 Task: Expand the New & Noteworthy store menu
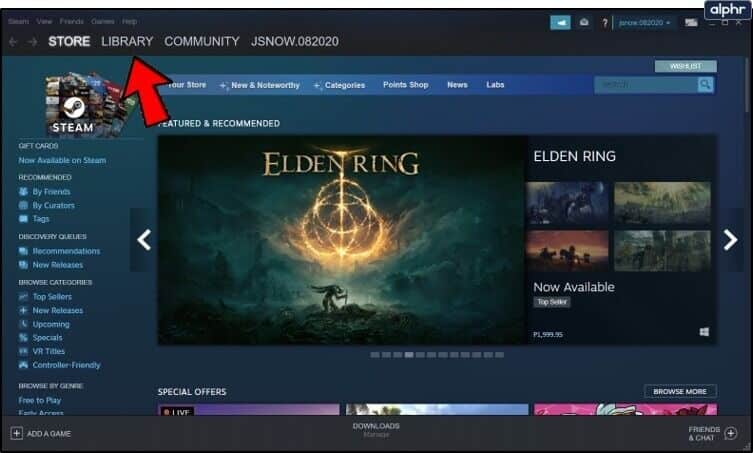260,85
